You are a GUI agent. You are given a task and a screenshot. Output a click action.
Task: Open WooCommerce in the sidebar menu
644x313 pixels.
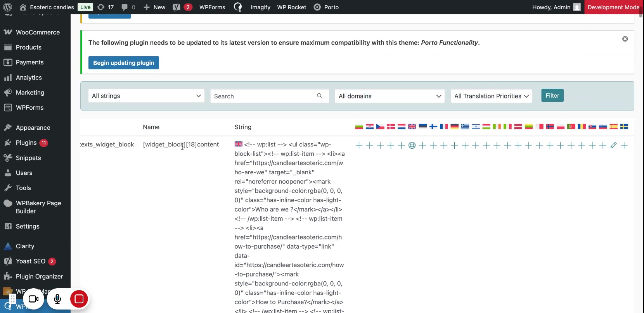click(38, 32)
